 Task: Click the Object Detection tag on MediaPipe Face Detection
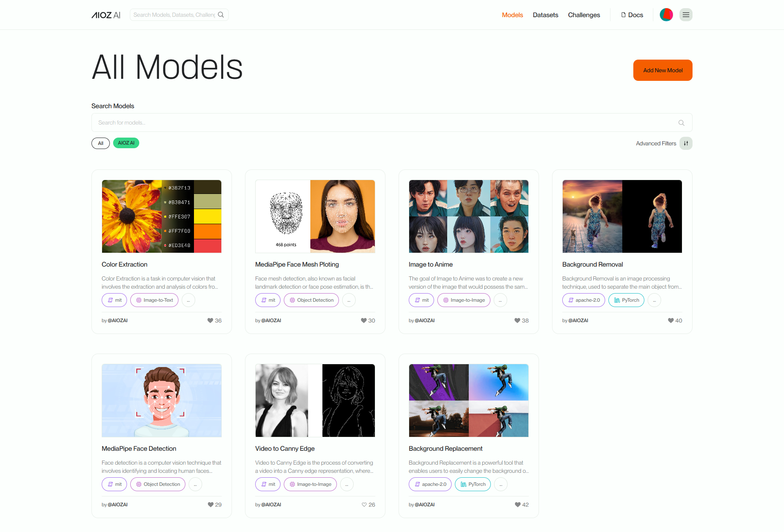click(x=158, y=484)
